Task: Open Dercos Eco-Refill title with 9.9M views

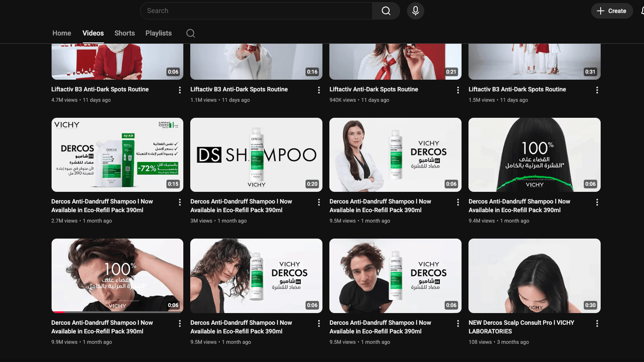Action: tap(102, 327)
